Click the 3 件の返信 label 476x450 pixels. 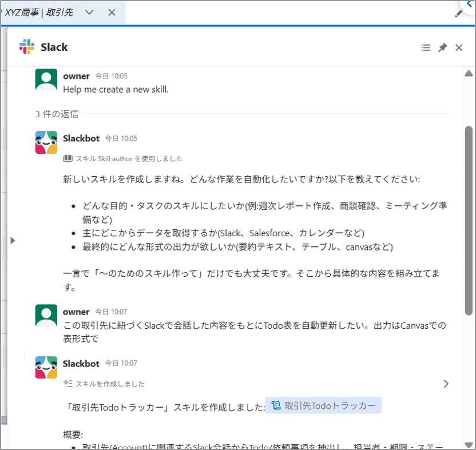pos(57,114)
